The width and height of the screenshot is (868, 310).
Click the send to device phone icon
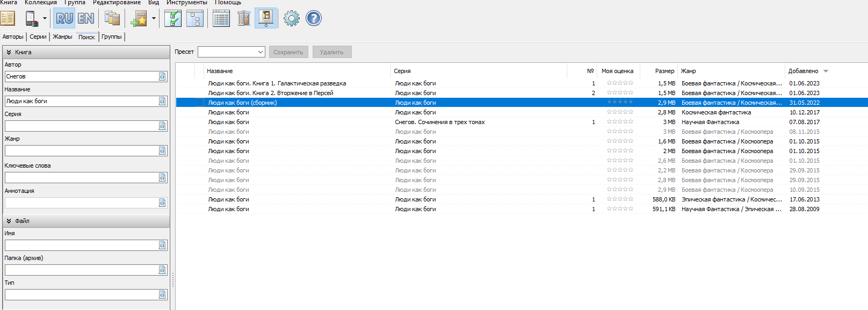point(31,18)
